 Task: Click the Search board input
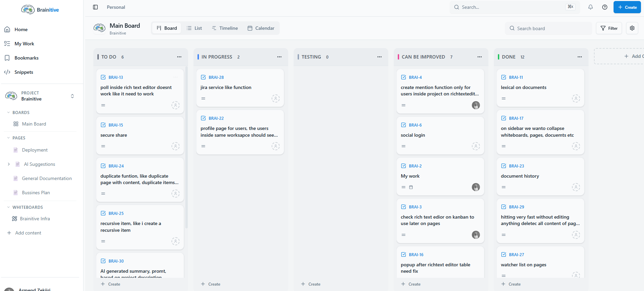(x=549, y=28)
